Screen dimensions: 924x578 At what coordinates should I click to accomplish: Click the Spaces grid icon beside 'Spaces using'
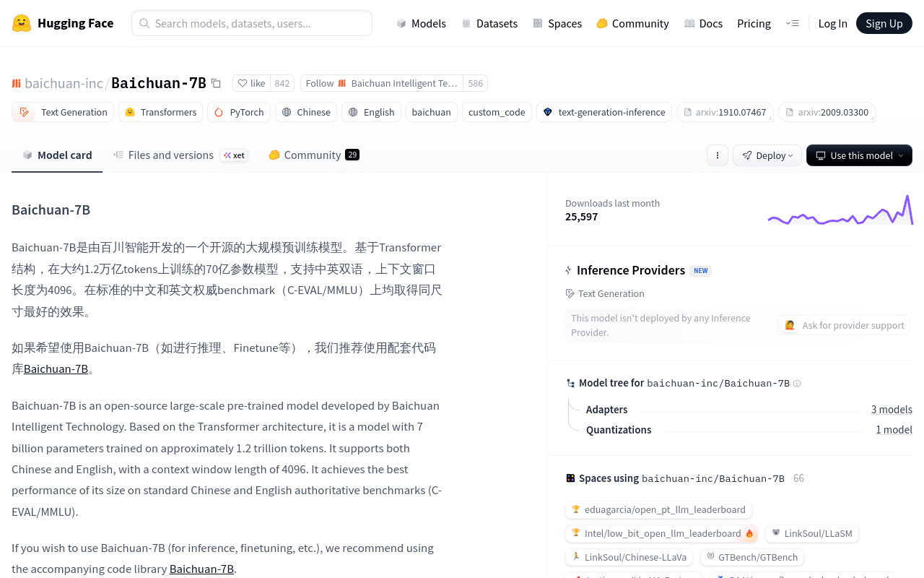click(570, 478)
